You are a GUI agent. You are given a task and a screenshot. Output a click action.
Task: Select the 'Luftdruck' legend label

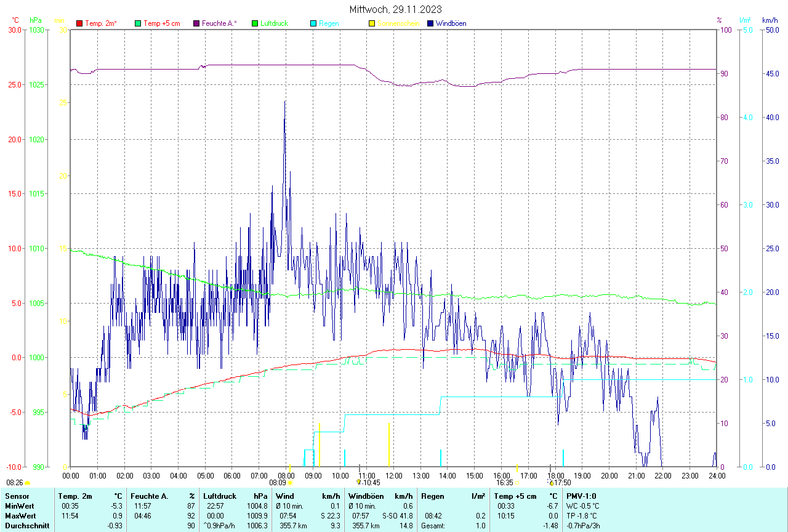[x=275, y=23]
